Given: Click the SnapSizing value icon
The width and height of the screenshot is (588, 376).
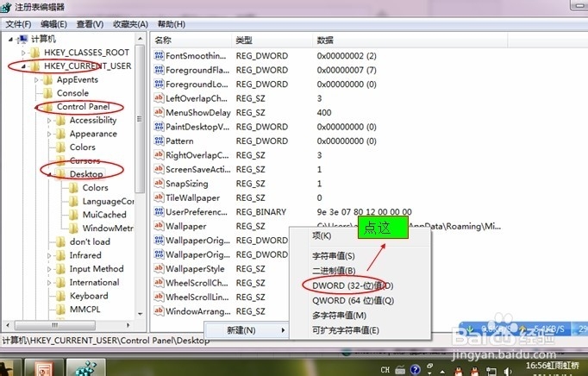Looking at the screenshot, I should (x=159, y=184).
